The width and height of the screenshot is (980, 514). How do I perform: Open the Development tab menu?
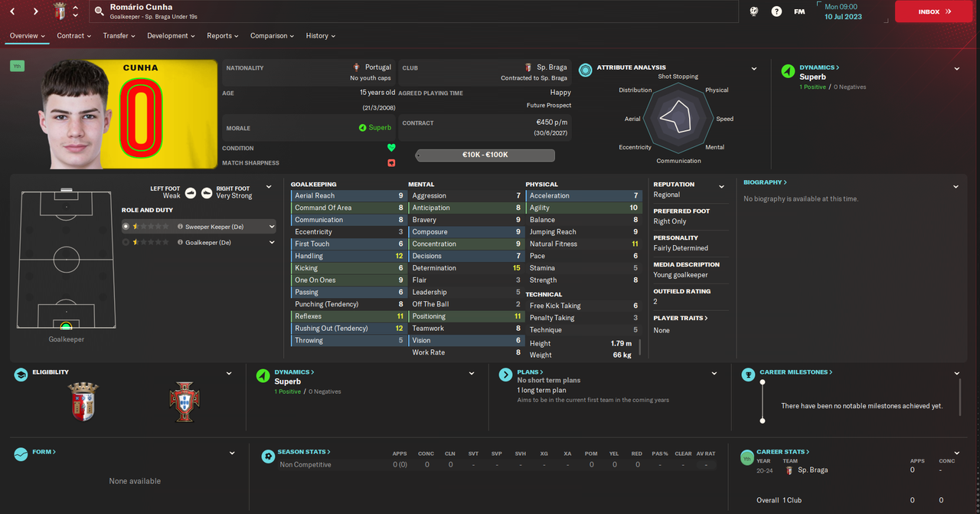[171, 36]
